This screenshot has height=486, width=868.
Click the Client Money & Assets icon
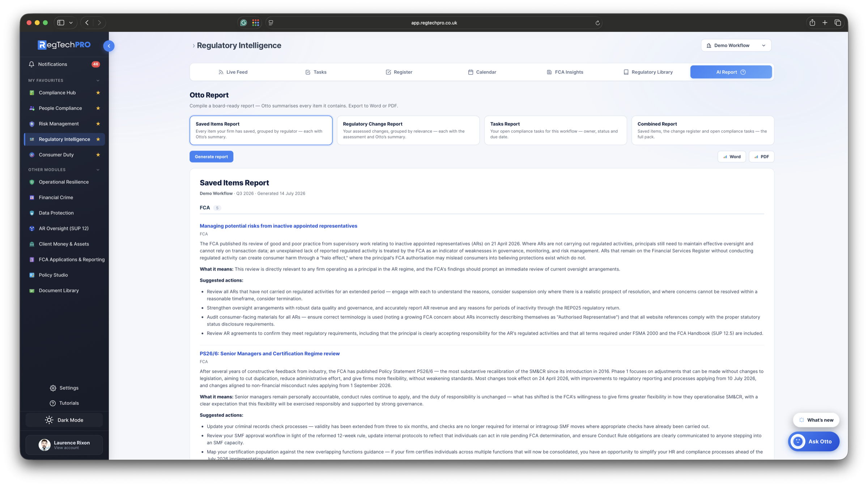coord(32,244)
